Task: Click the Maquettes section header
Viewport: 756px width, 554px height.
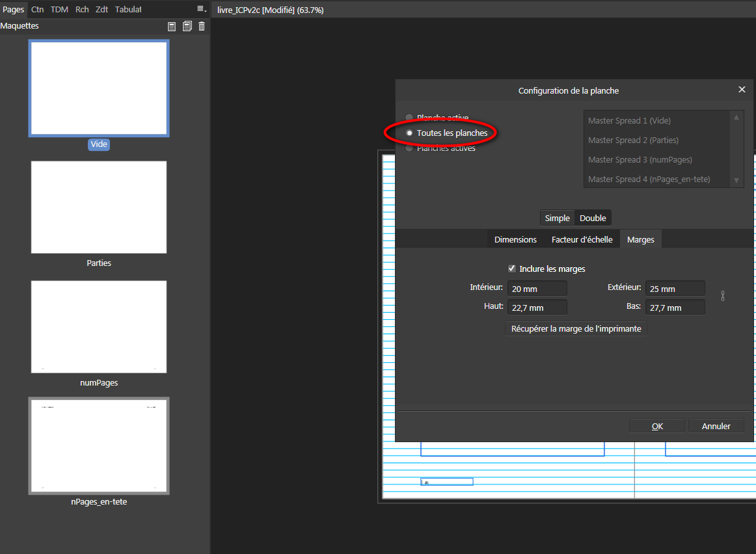Action: pos(20,26)
